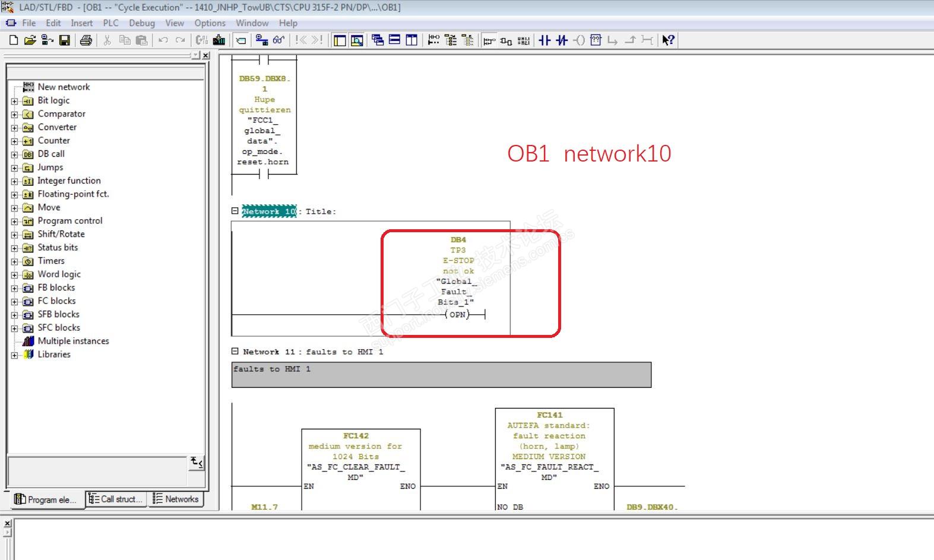Expand the FB blocks folder

tap(15, 288)
